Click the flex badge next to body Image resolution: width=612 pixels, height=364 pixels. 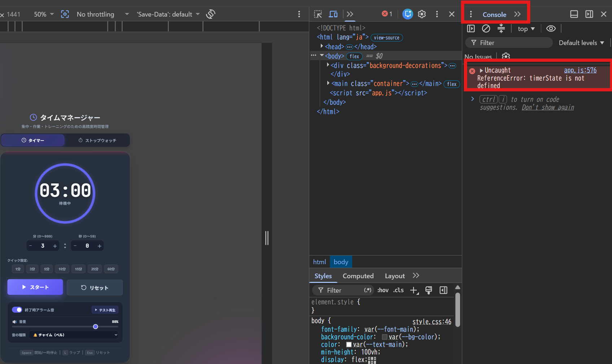pos(354,56)
